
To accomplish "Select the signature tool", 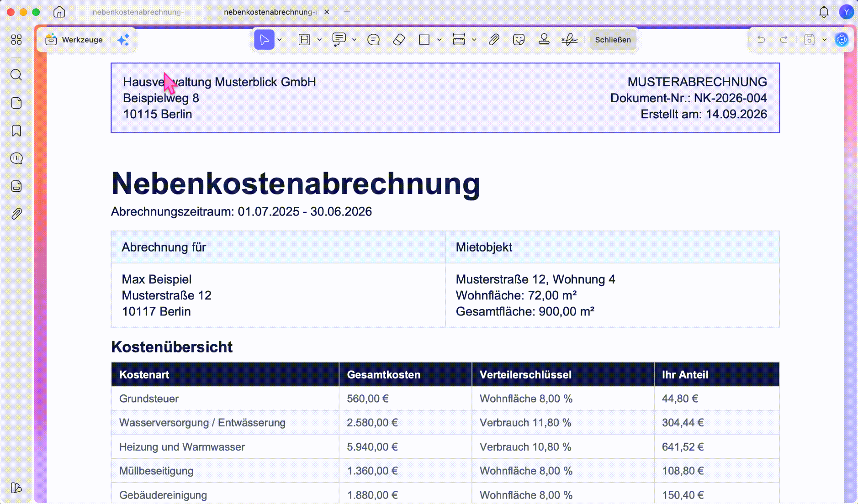I will pyautogui.click(x=570, y=40).
